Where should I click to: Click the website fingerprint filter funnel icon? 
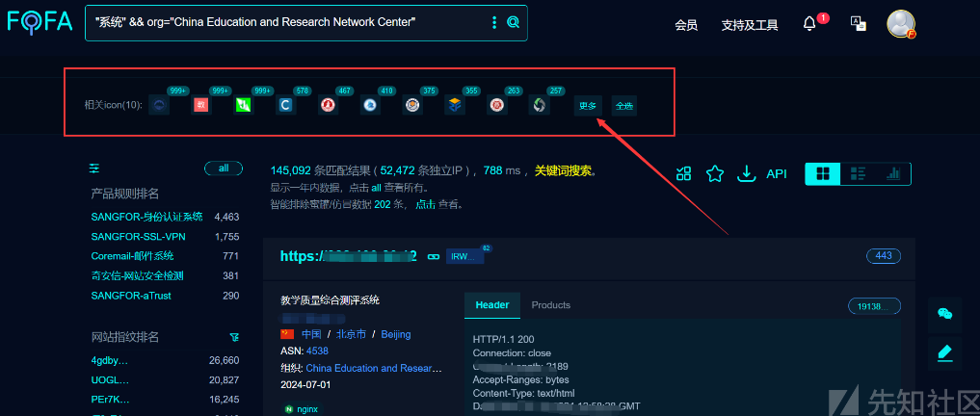point(234,337)
